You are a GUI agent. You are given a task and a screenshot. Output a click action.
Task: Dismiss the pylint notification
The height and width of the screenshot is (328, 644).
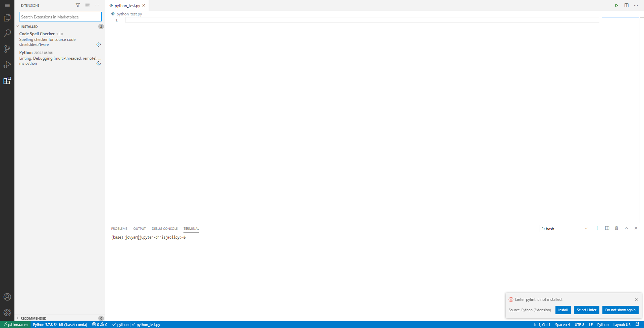coord(636,300)
